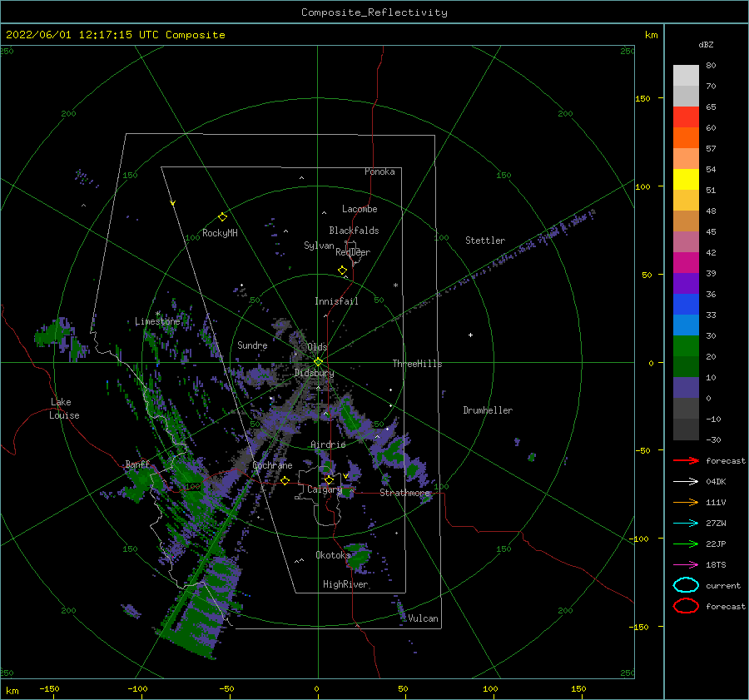Image resolution: width=749 pixels, height=700 pixels.
Task: Click the red forecast ellipse legend icon
Action: [686, 606]
